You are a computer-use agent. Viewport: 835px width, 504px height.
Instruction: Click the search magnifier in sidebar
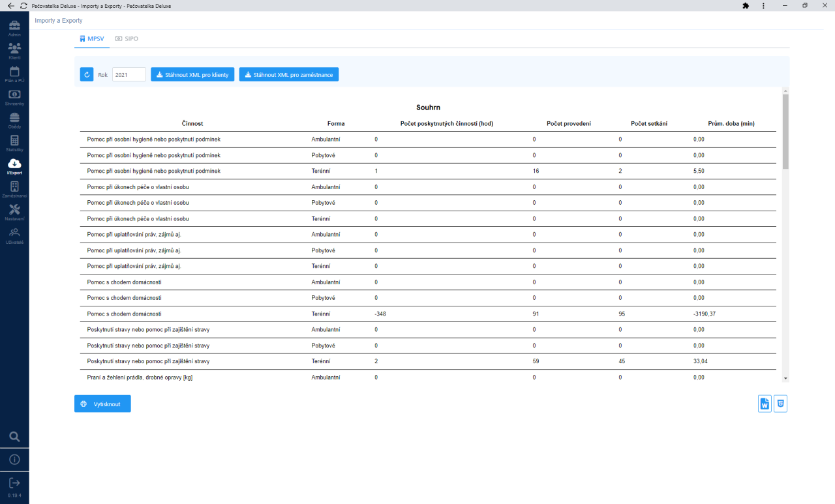click(x=14, y=436)
